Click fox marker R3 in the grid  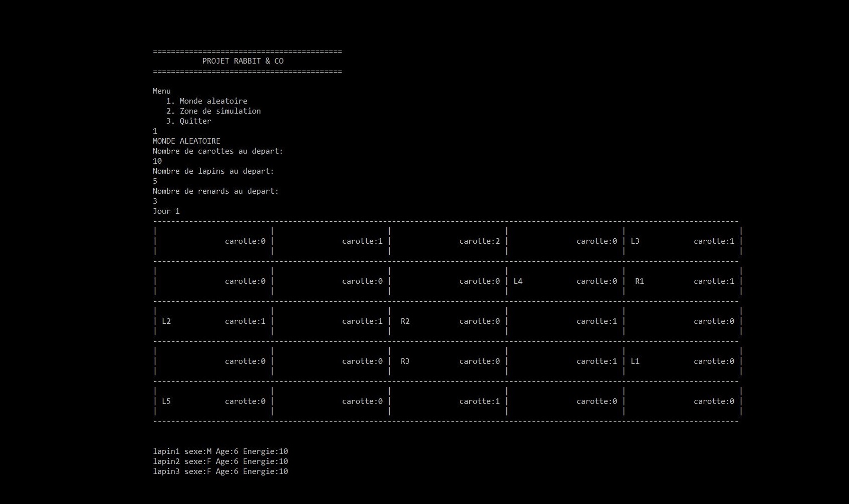coord(405,361)
